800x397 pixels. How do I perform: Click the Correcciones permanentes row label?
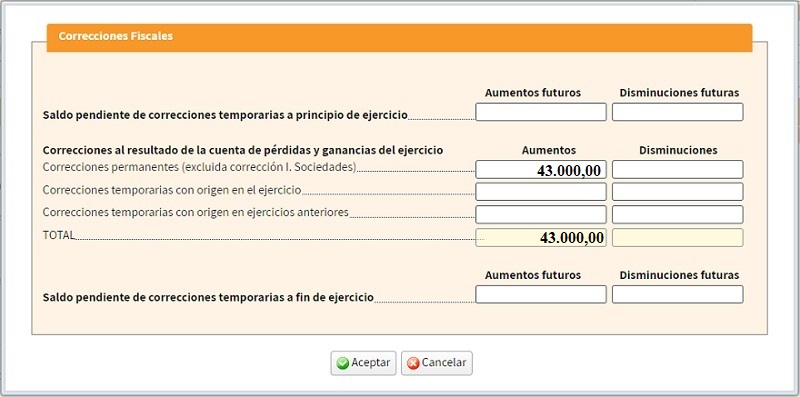[x=199, y=167]
